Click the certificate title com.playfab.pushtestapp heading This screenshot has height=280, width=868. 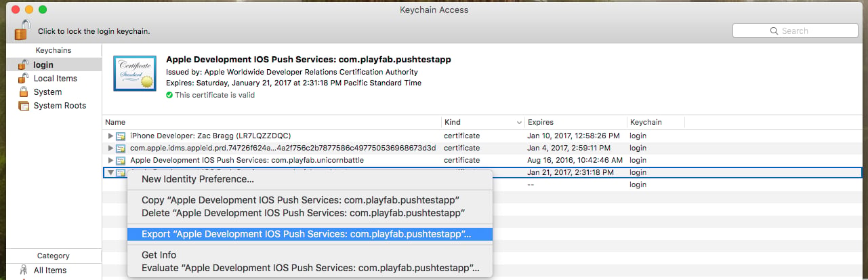(x=308, y=60)
